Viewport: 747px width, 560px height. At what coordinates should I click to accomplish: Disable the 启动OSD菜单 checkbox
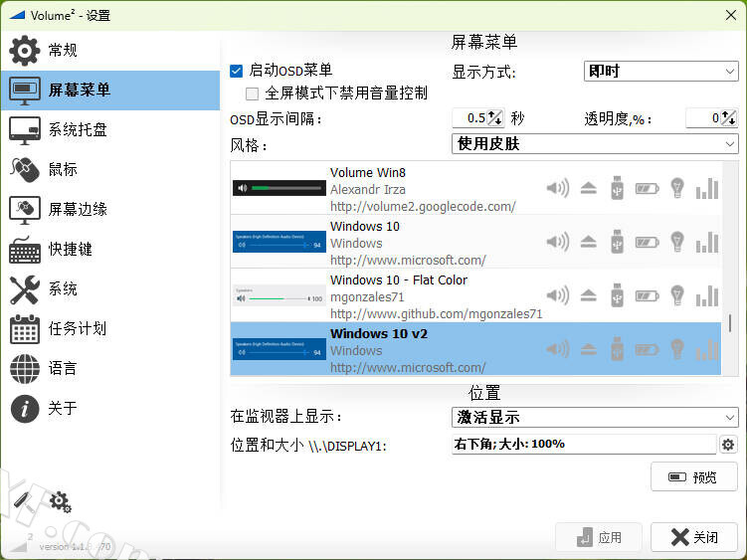tap(237, 71)
